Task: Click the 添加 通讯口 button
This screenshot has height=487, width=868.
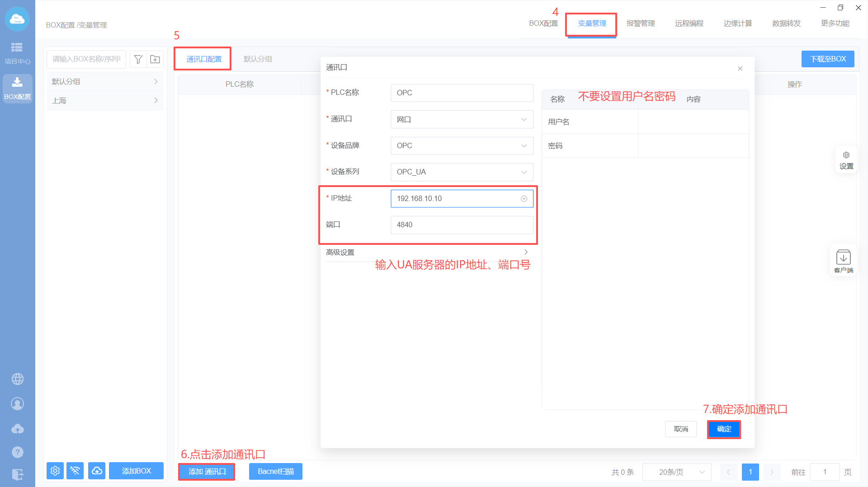Action: pos(207,472)
